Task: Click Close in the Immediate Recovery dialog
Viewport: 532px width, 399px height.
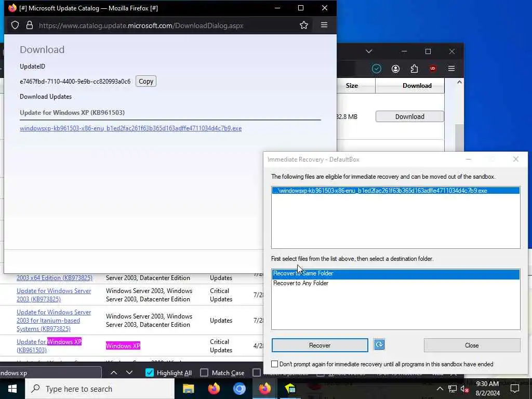Action: (472, 345)
